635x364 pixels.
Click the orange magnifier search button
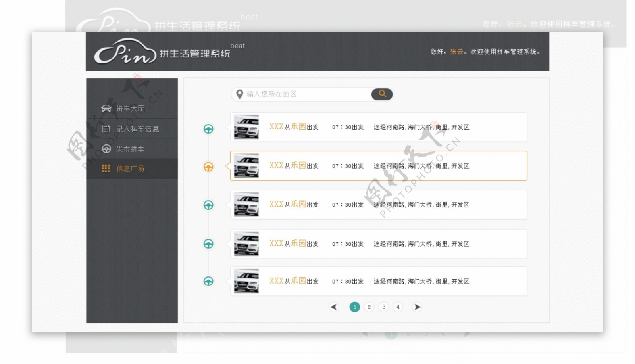click(x=382, y=94)
